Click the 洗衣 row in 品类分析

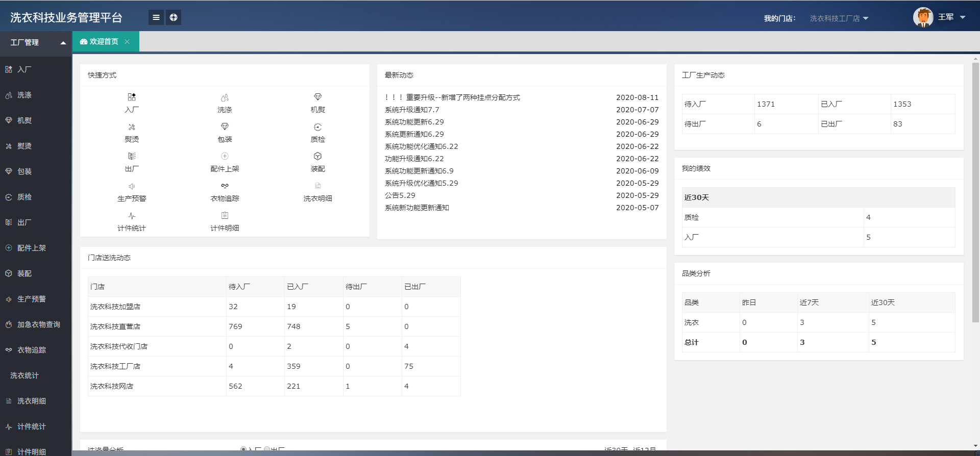[x=819, y=322]
